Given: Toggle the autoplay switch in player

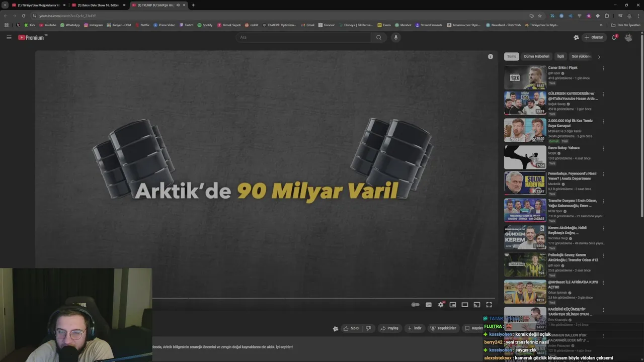Looking at the screenshot, I should [x=416, y=305].
